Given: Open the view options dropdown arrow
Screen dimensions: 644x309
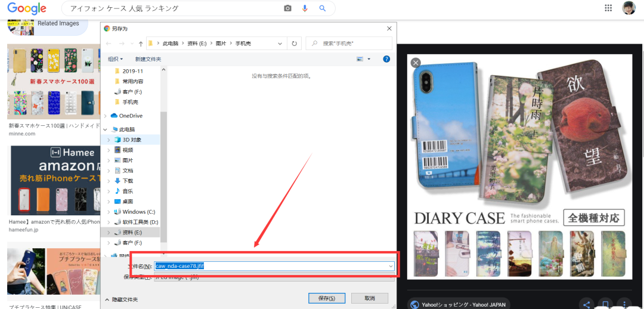Looking at the screenshot, I should click(x=369, y=59).
